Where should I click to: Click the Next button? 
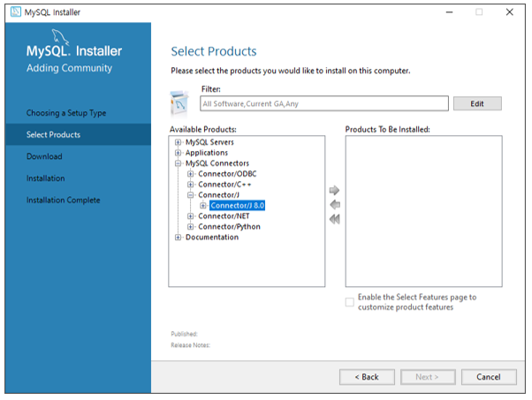[428, 377]
